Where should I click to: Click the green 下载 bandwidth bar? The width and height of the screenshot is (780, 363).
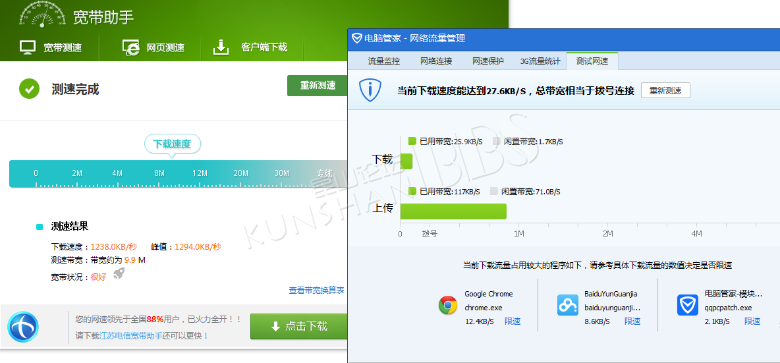pyautogui.click(x=406, y=161)
